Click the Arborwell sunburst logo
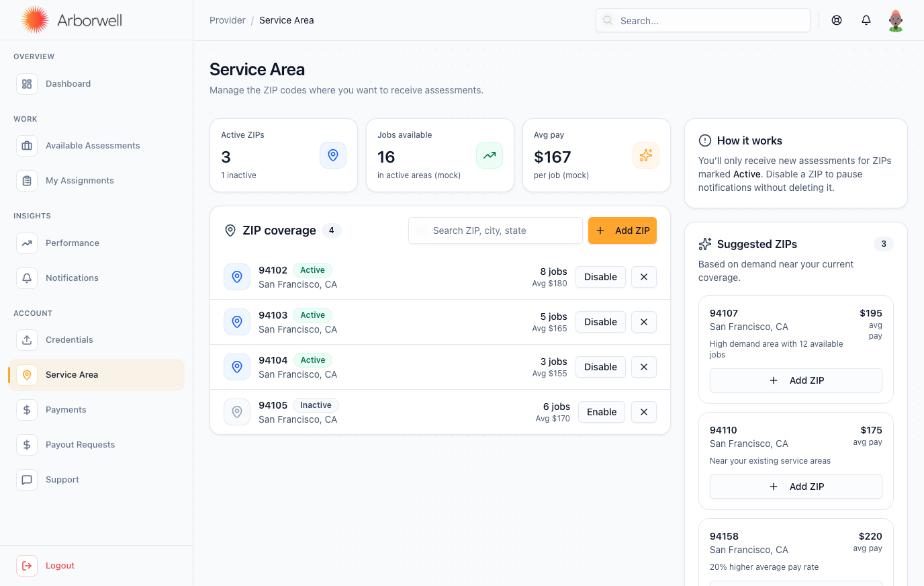The height and width of the screenshot is (586, 924). 34,20
